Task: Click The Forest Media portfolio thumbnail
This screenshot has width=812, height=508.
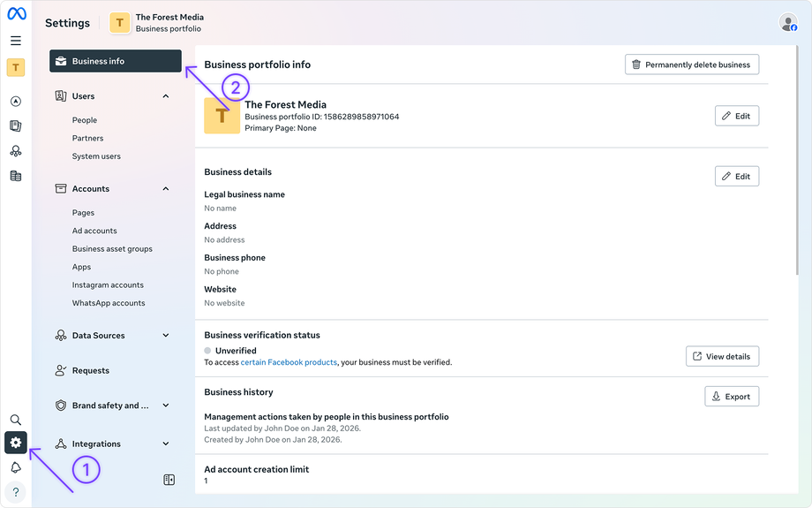Action: [x=222, y=116]
